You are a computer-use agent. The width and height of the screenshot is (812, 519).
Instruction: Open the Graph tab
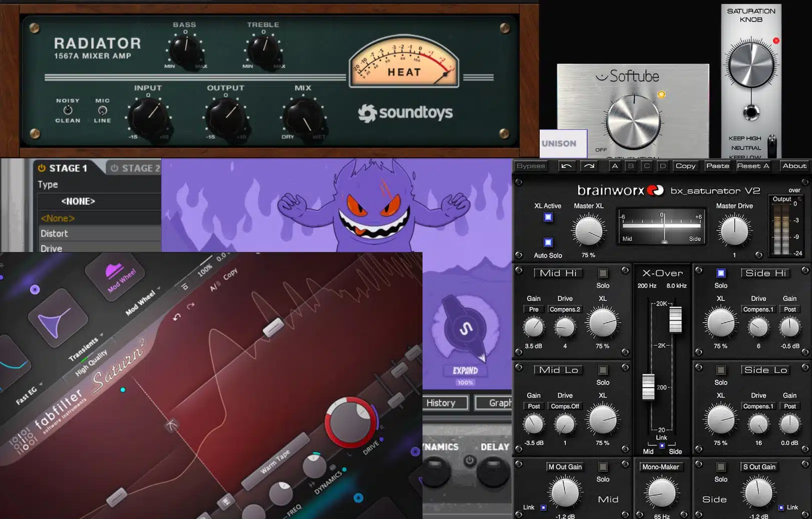[494, 403]
